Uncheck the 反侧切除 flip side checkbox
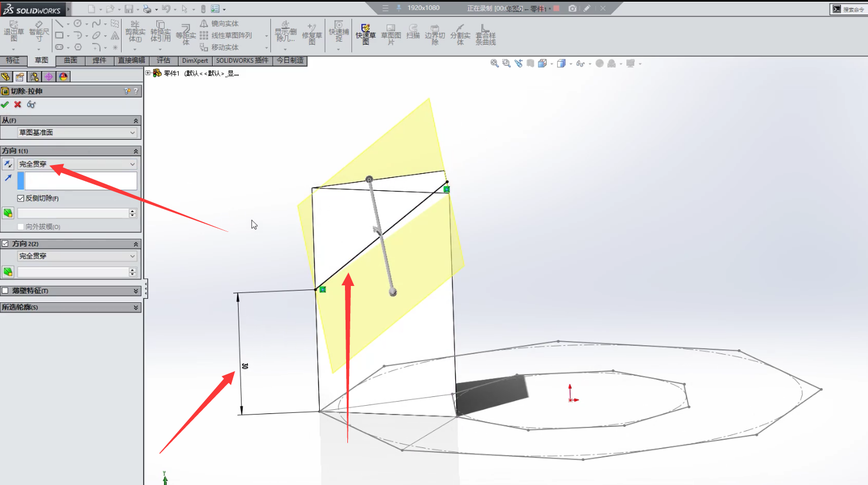 (x=21, y=198)
